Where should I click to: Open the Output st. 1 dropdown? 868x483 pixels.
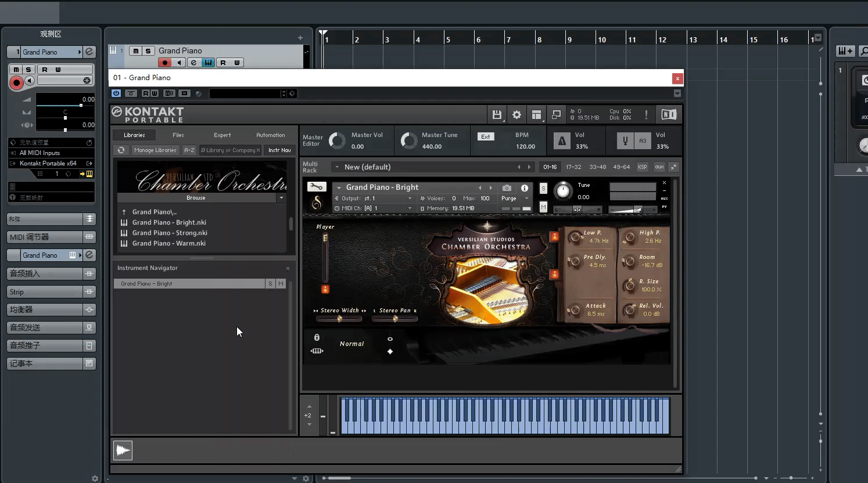click(x=374, y=199)
